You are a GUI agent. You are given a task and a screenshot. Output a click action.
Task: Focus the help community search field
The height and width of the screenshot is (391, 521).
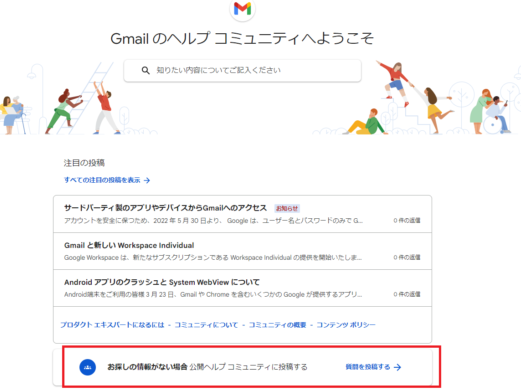click(x=242, y=70)
